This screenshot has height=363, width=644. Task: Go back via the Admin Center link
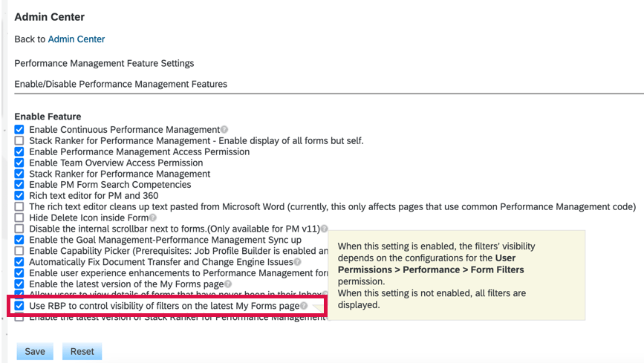coord(77,39)
